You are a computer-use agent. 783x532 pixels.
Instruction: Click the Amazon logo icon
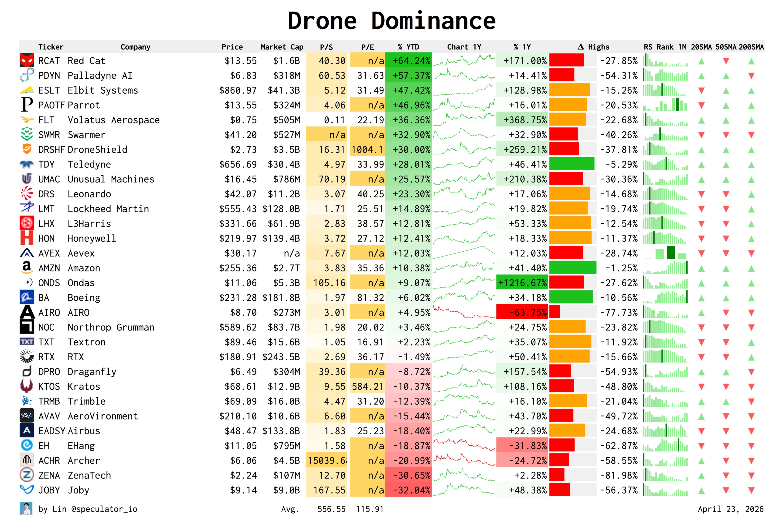[27, 268]
